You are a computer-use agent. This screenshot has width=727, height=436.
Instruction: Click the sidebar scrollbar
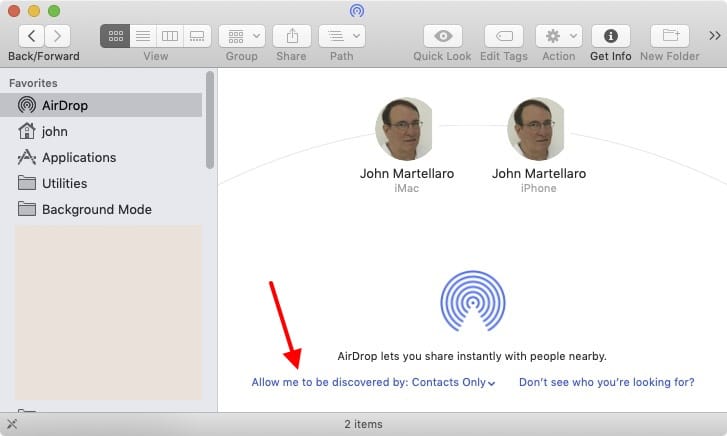[x=210, y=120]
